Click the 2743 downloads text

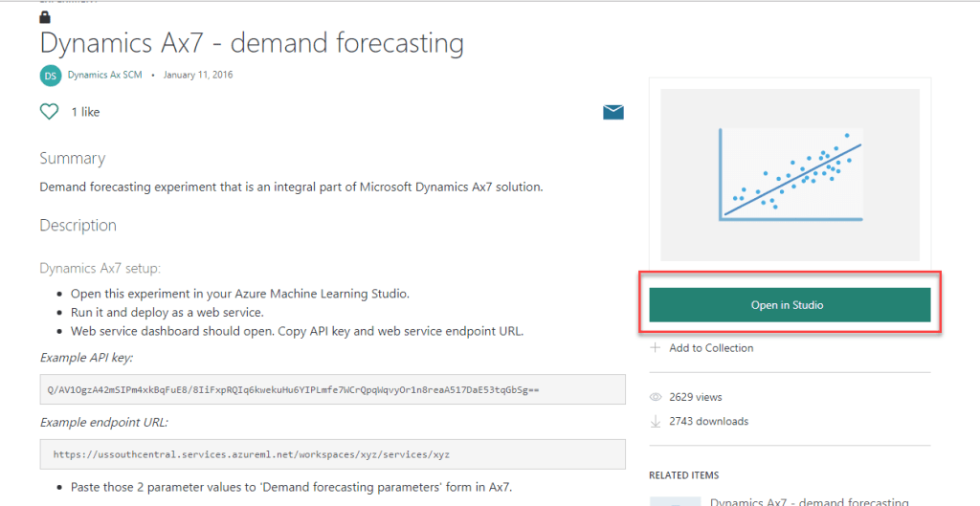tap(709, 421)
